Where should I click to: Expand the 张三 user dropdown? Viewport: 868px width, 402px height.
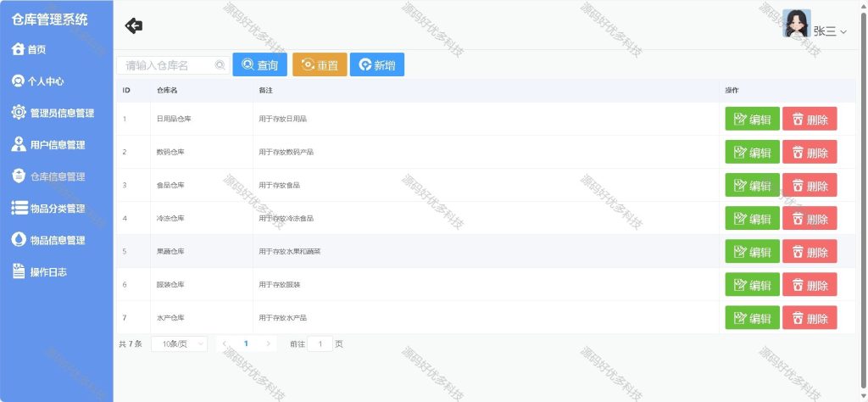point(830,31)
